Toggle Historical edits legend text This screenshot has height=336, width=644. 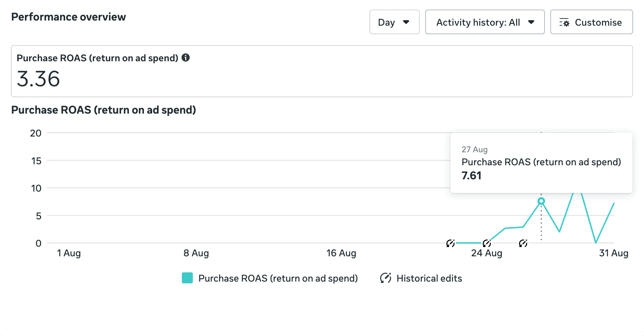coord(429,278)
